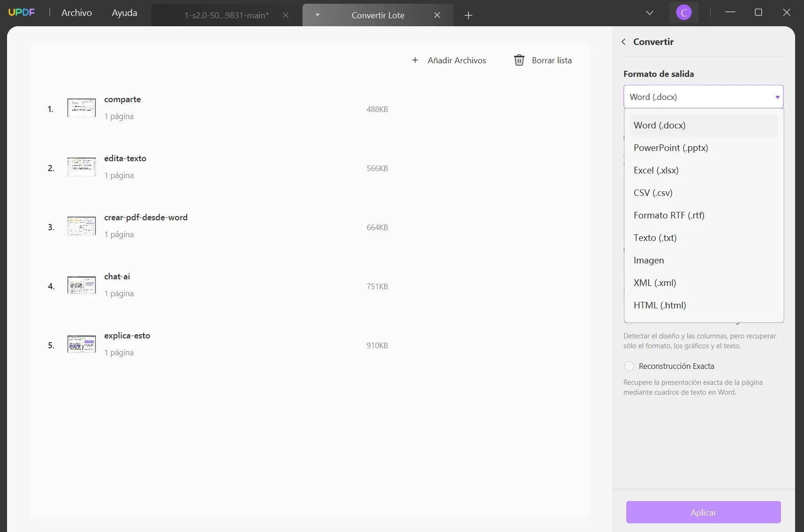Collapse dropdown using the purple arrow
Viewport: 804px width, 532px height.
[x=777, y=97]
